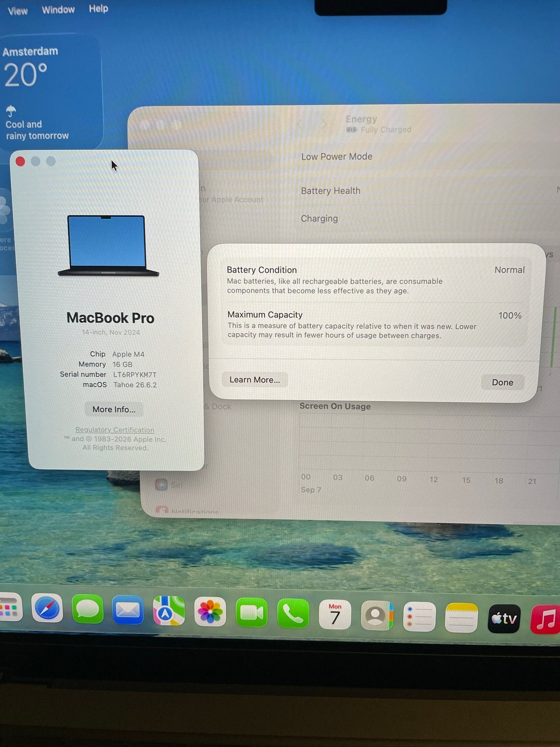
Task: Open Contacts app in the Dock
Action: (x=377, y=615)
